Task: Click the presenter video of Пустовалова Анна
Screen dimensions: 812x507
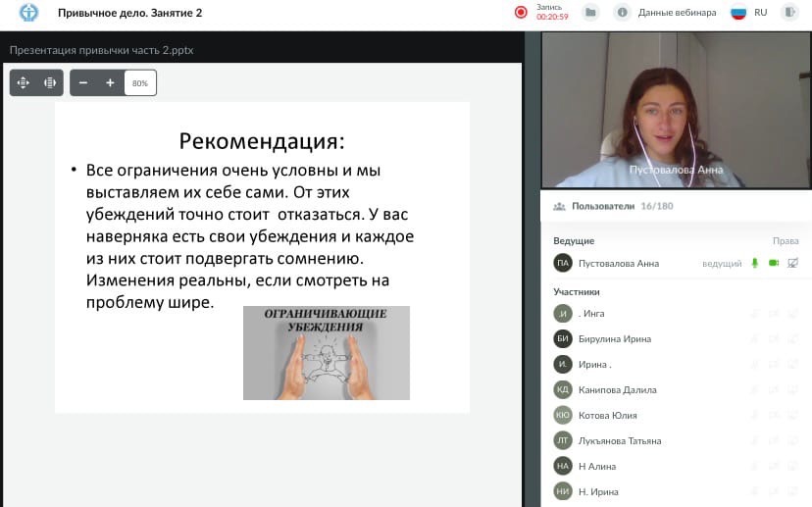Action: click(x=676, y=110)
